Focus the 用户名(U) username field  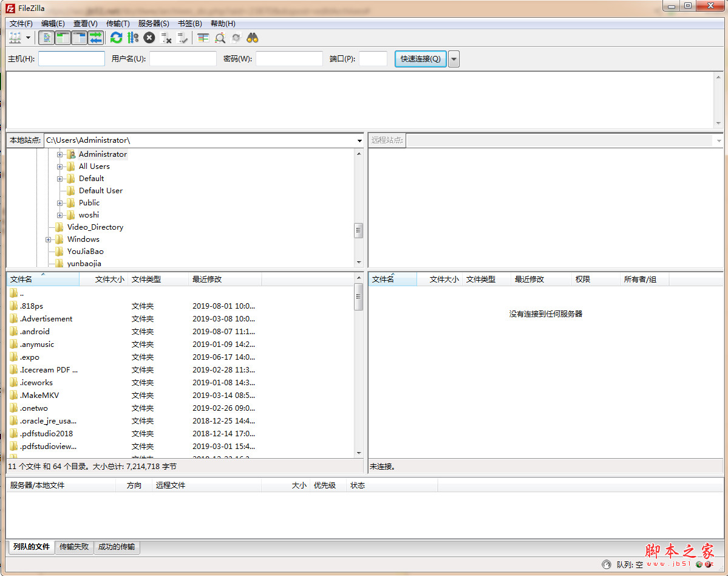pos(183,59)
